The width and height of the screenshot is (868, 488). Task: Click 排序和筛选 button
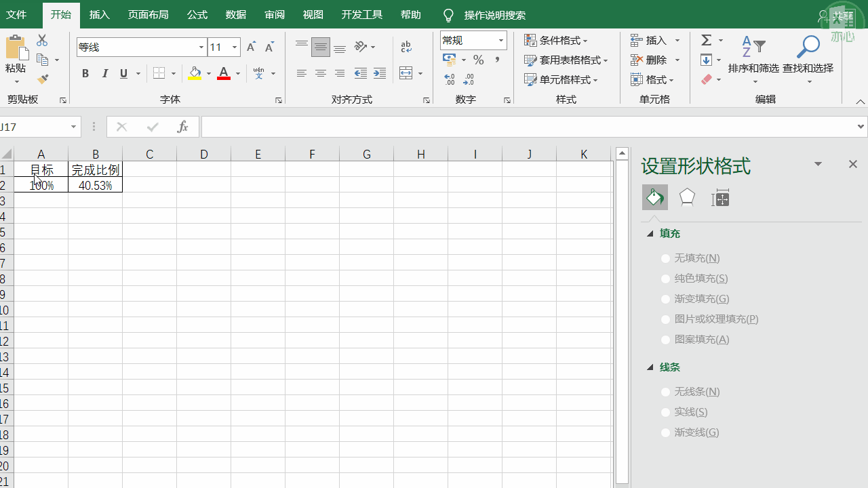tap(753, 60)
